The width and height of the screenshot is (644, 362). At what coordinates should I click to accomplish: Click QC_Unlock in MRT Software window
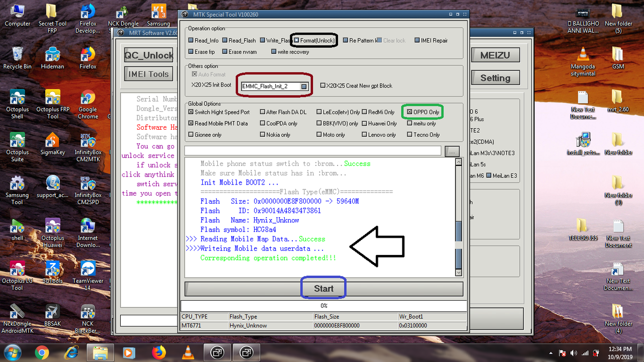coord(148,55)
